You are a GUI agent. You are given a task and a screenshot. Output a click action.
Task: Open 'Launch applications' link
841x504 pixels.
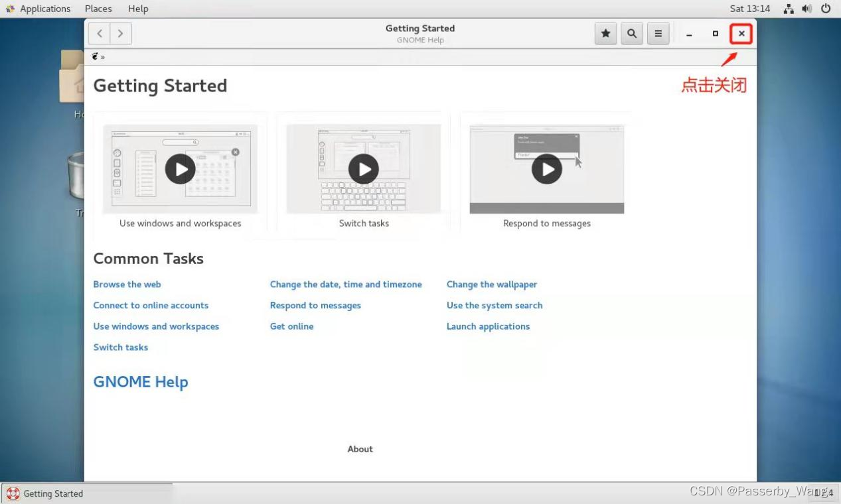[488, 327]
